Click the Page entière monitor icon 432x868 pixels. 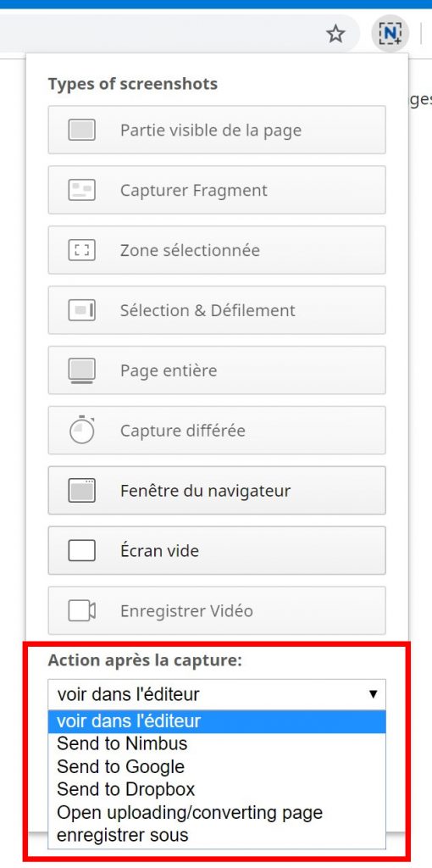point(82,370)
